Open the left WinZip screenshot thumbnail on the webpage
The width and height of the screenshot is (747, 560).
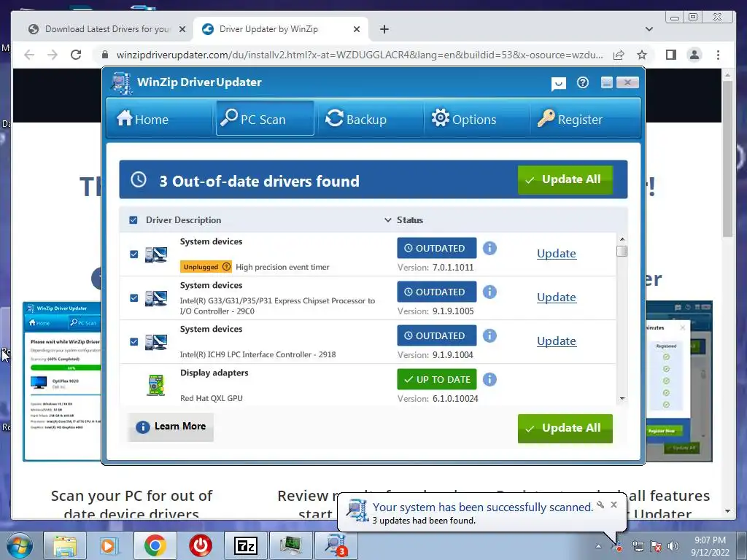tap(62, 381)
